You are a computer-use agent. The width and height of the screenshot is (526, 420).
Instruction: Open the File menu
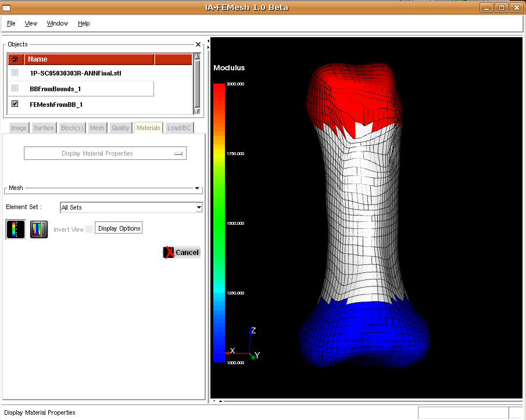(x=11, y=23)
